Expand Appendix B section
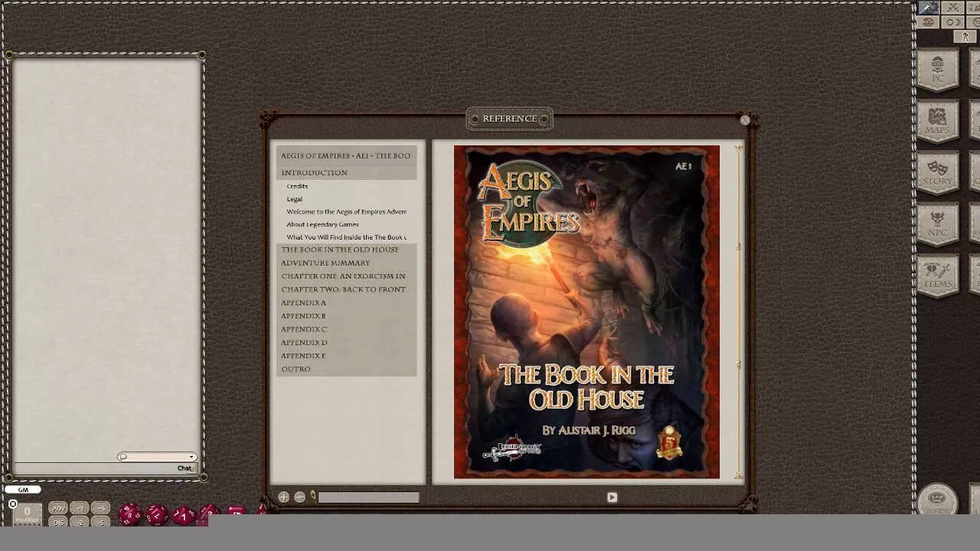980x551 pixels. [346, 316]
